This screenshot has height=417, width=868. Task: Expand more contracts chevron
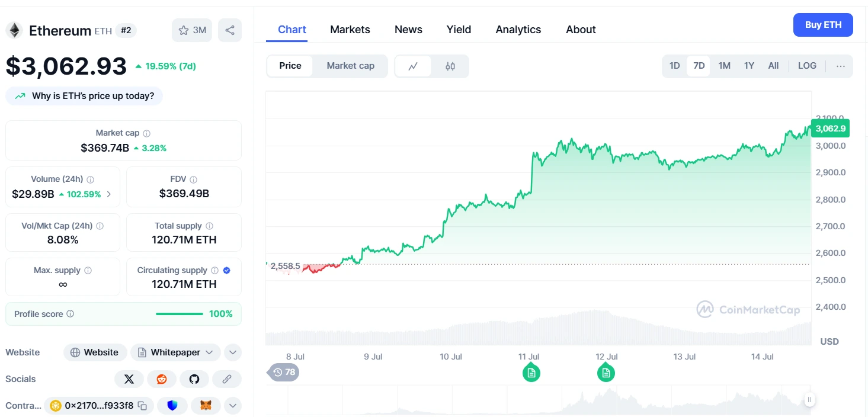tap(233, 406)
